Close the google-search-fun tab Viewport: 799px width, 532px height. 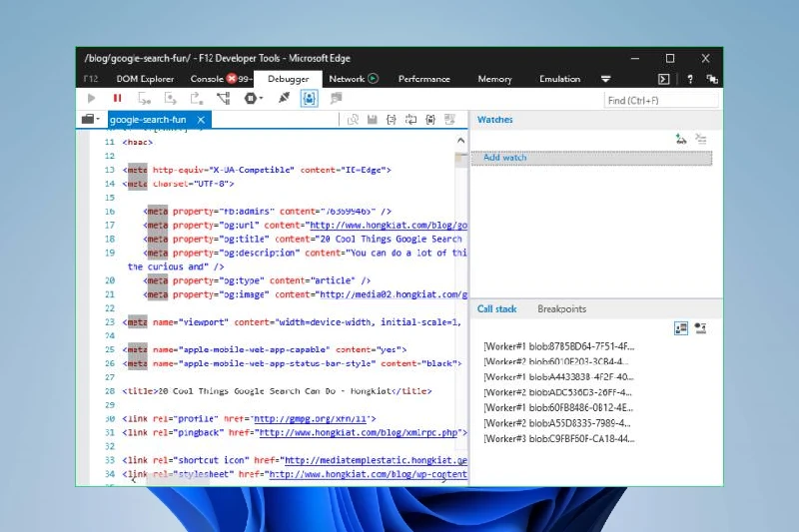point(201,120)
